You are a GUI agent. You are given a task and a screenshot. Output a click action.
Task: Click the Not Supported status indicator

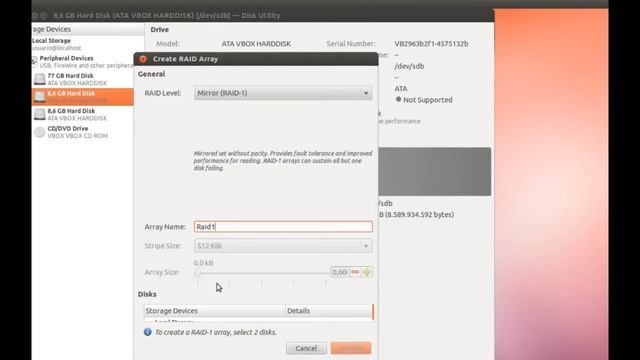(x=424, y=100)
